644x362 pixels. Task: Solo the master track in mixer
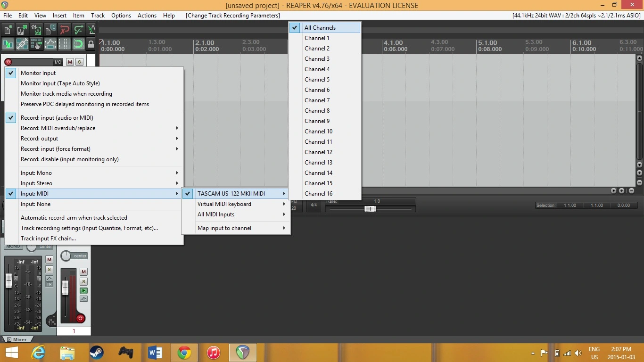pos(49,269)
